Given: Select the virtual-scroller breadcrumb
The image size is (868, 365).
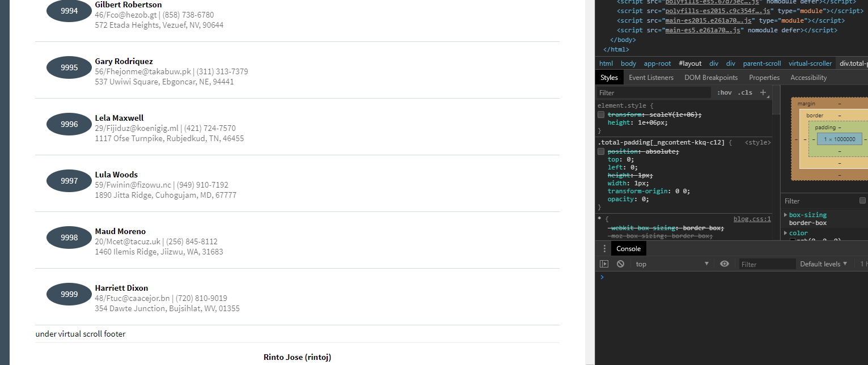Looking at the screenshot, I should coord(810,63).
